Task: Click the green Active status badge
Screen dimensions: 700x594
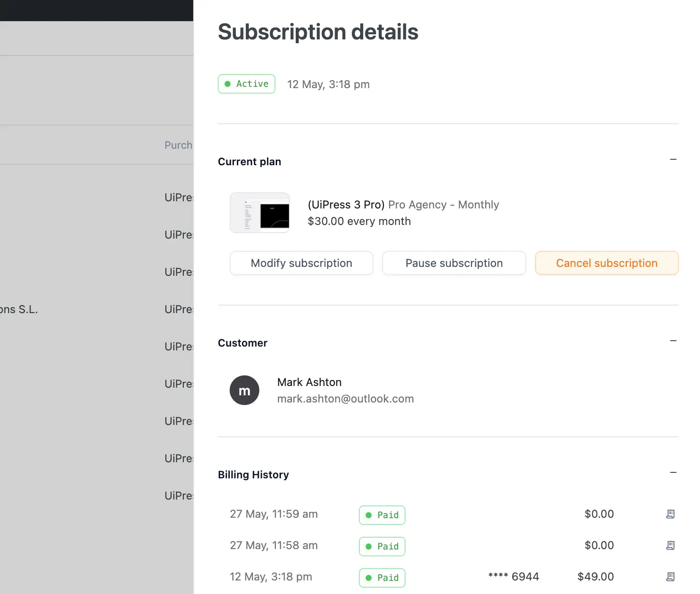Action: click(x=247, y=84)
